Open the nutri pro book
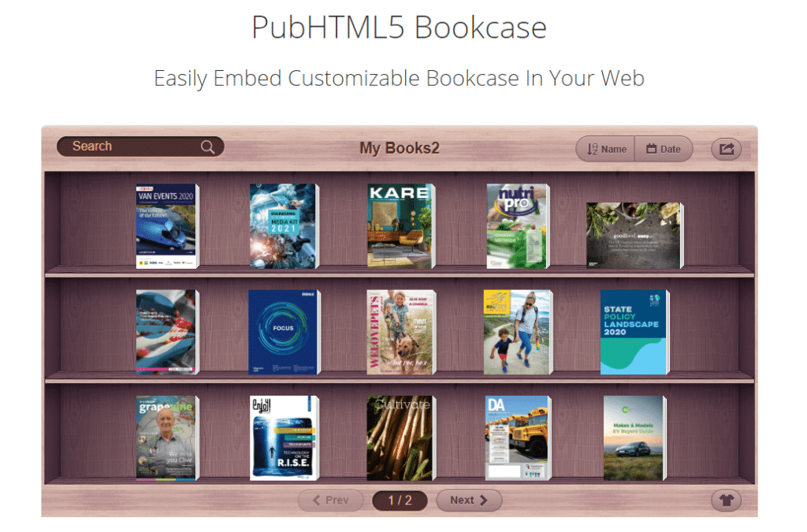Viewport: 807px width, 532px height. (516, 227)
